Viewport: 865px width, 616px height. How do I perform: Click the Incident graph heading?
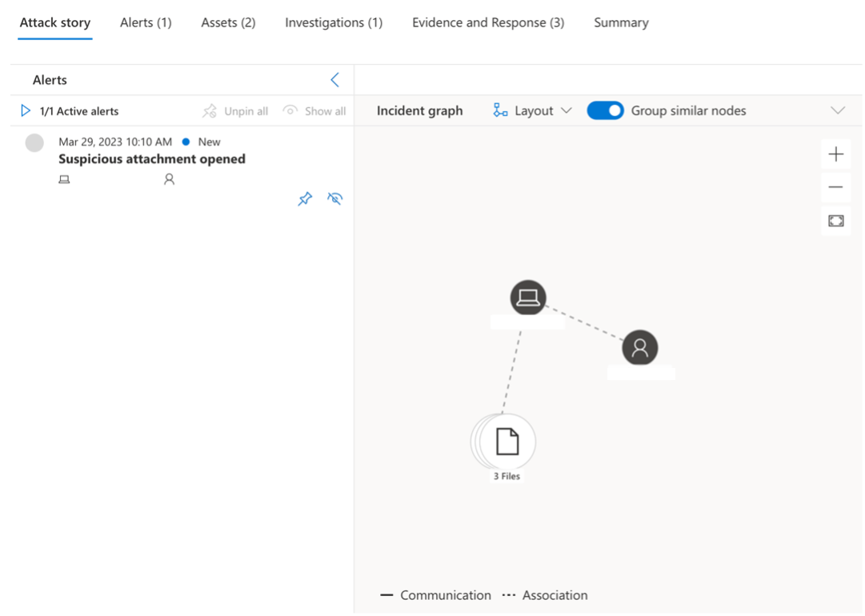click(x=420, y=111)
